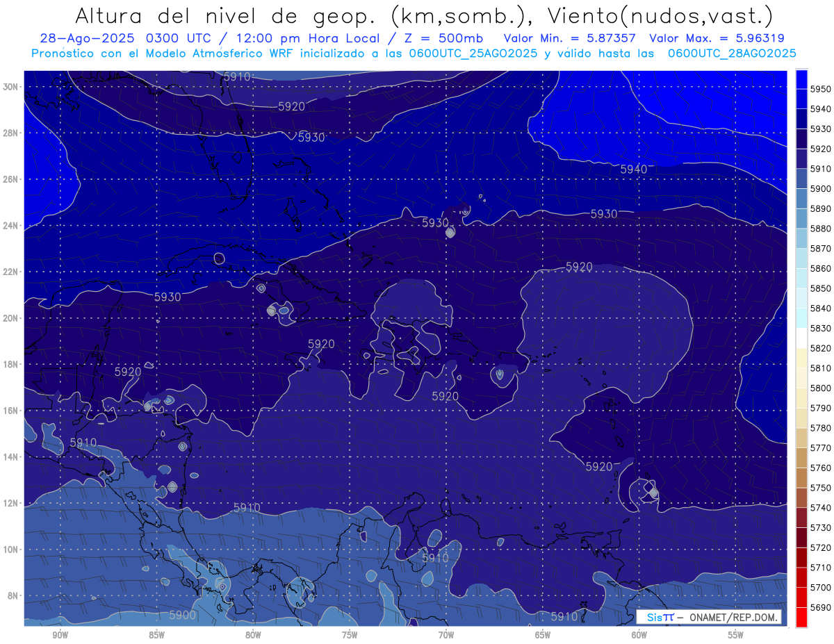Click the 10N latitude axis label

pyautogui.click(x=10, y=550)
